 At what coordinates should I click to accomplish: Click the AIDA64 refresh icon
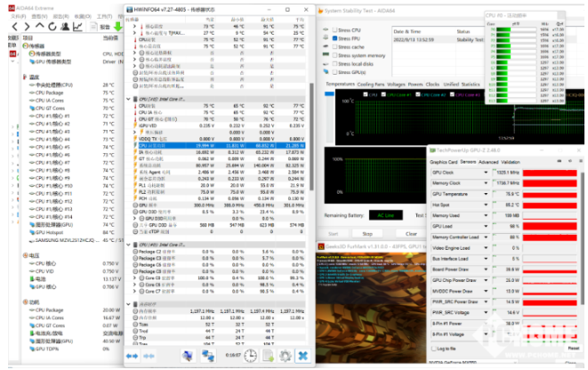54,27
